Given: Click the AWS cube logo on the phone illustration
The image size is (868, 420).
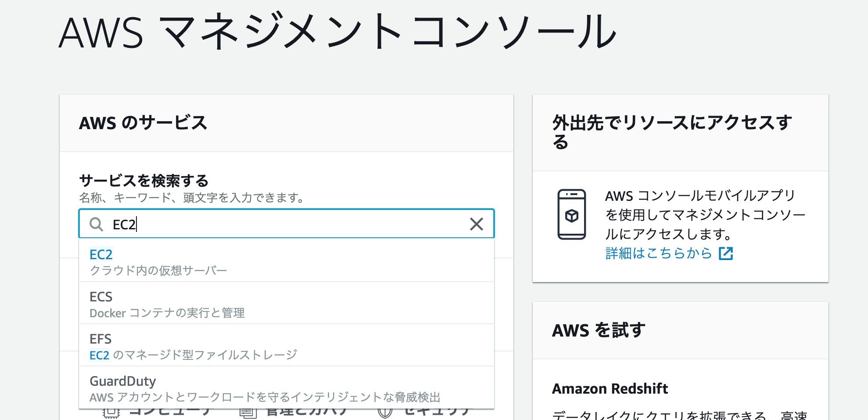Looking at the screenshot, I should pyautogui.click(x=573, y=216).
